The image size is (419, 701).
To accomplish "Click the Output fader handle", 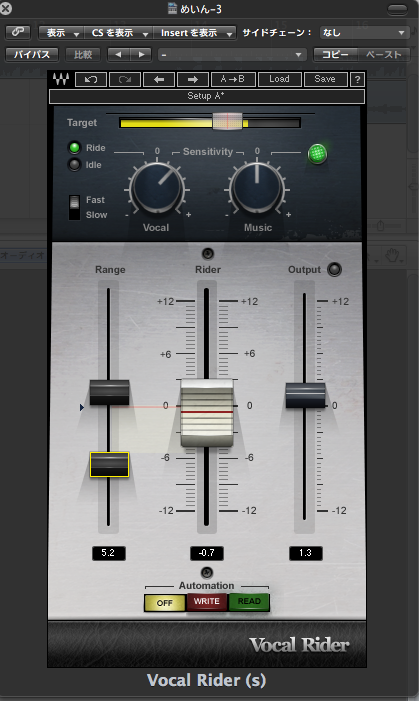I will pyautogui.click(x=305, y=395).
